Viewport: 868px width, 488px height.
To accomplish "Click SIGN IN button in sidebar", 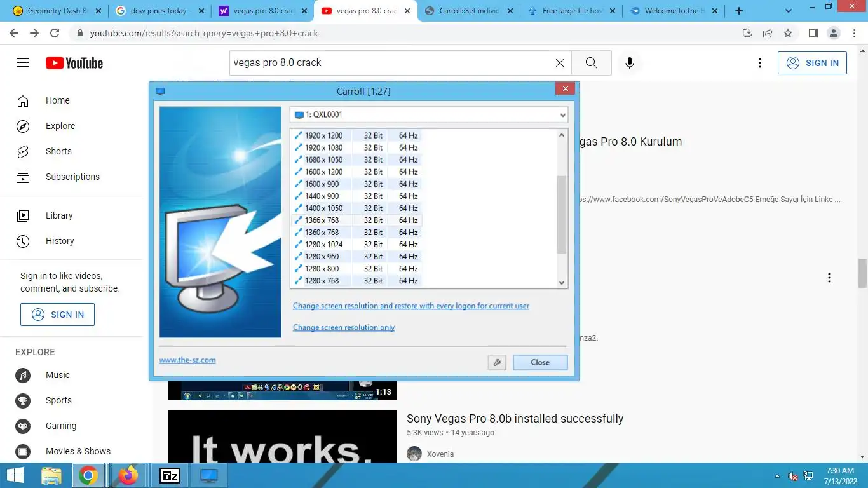I will pos(57,315).
